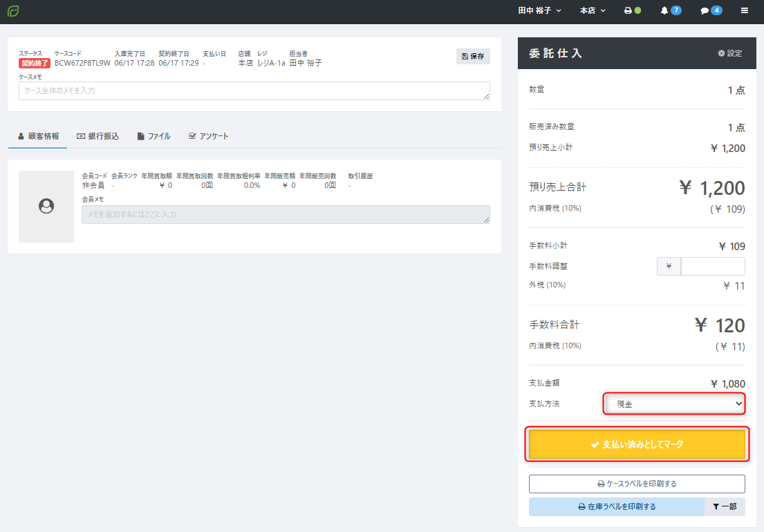764x532 pixels.
Task: Click the 契約終了日 06/17 17:29 value
Action: coord(178,64)
